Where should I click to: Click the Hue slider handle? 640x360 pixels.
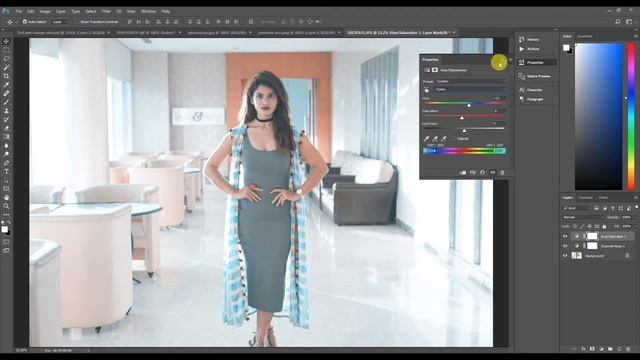[469, 105]
